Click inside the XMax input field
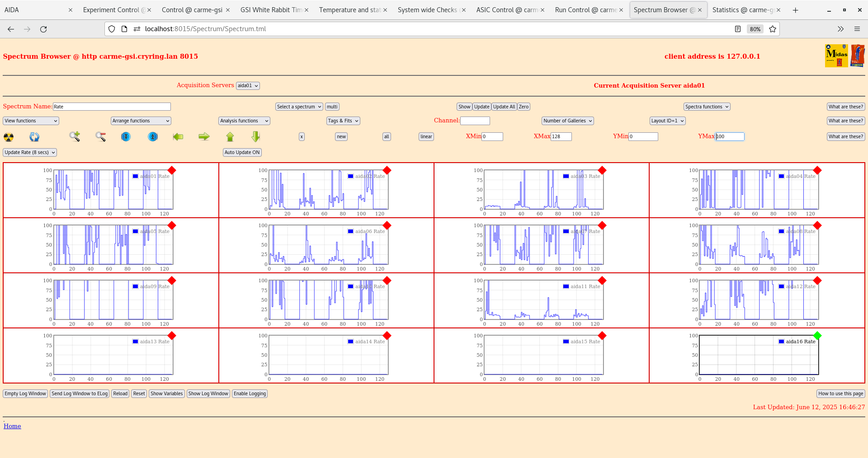 pos(561,136)
